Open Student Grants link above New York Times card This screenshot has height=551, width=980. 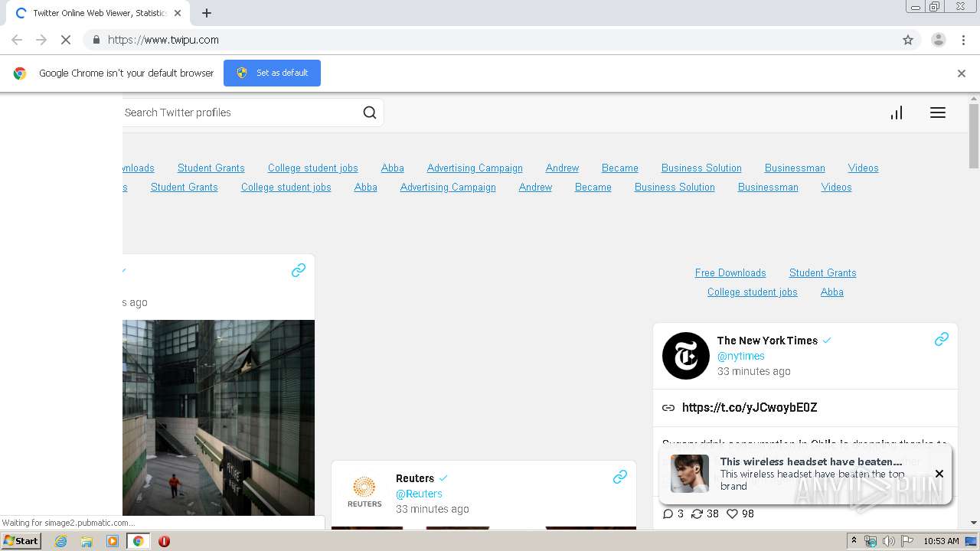coord(823,272)
